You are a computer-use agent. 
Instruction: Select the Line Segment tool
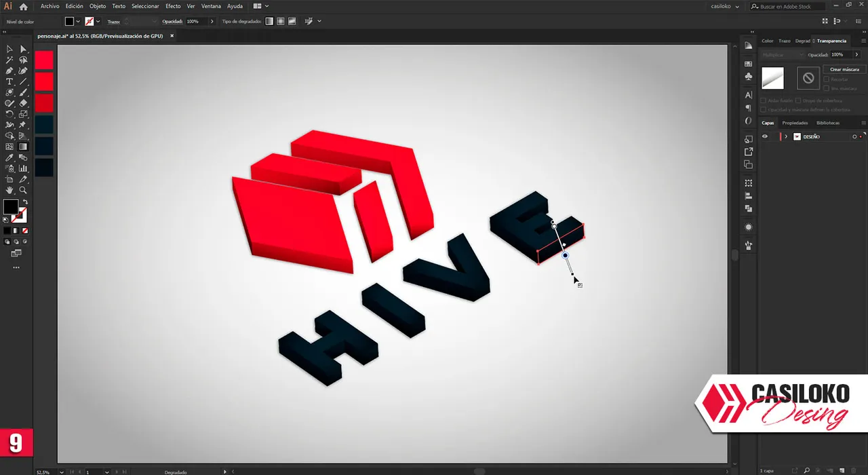click(23, 81)
